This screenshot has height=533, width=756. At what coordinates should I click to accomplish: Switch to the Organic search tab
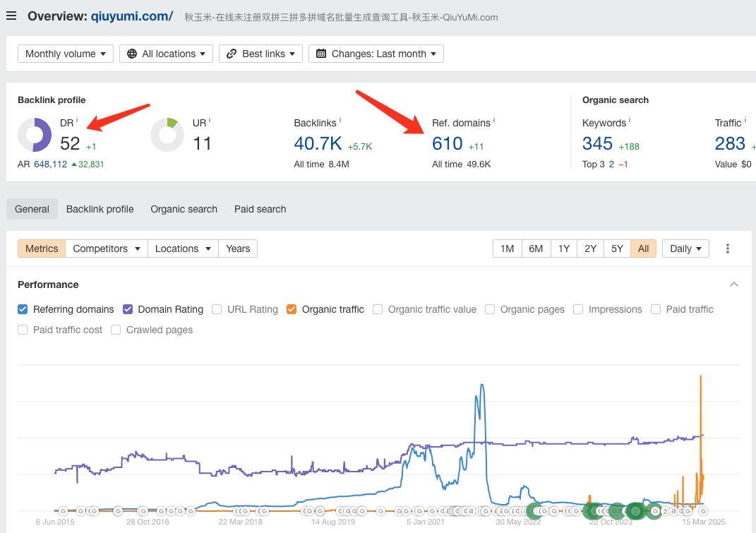click(x=184, y=209)
